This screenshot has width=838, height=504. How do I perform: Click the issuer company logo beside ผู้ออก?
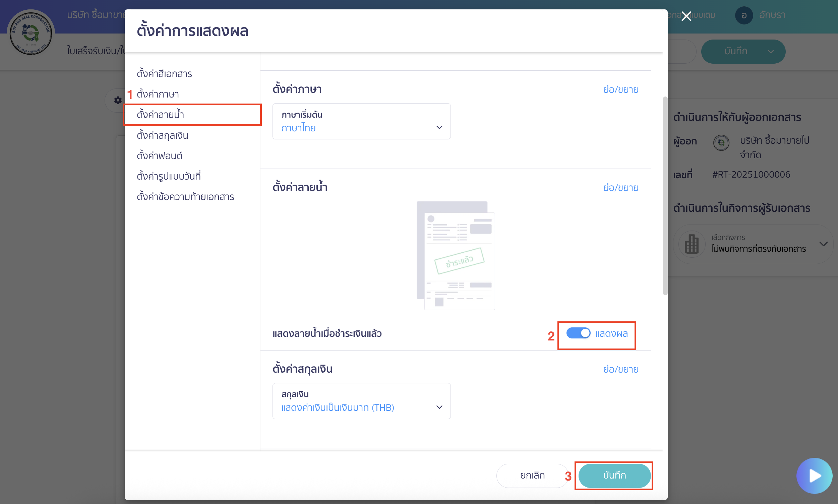[x=721, y=143]
